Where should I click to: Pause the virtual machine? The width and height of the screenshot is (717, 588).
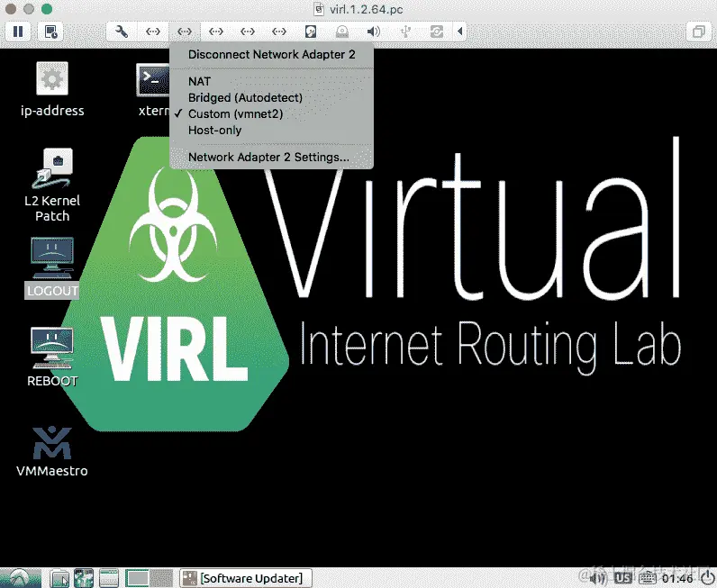pyautogui.click(x=18, y=32)
